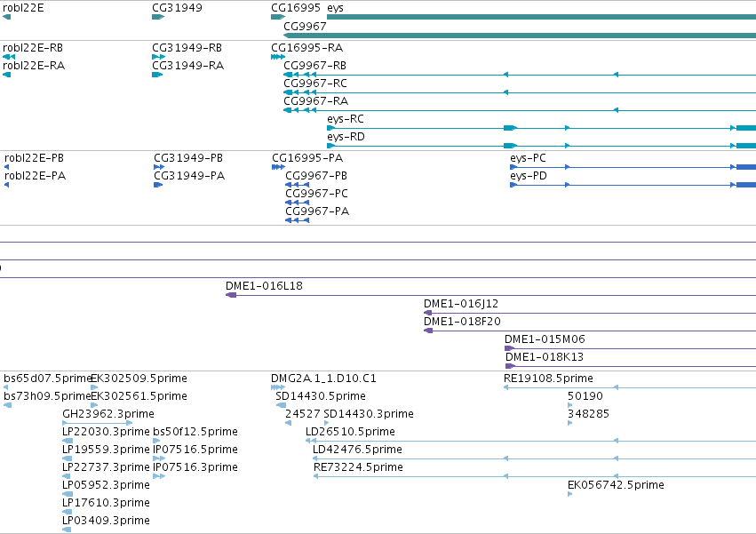Select the 50190 EST label
The height and width of the screenshot is (534, 756).
coord(585,396)
